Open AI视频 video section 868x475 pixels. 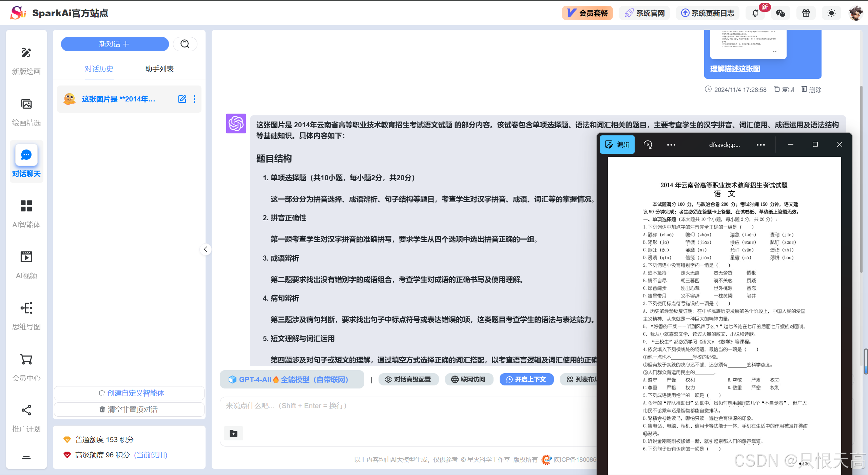pyautogui.click(x=26, y=265)
